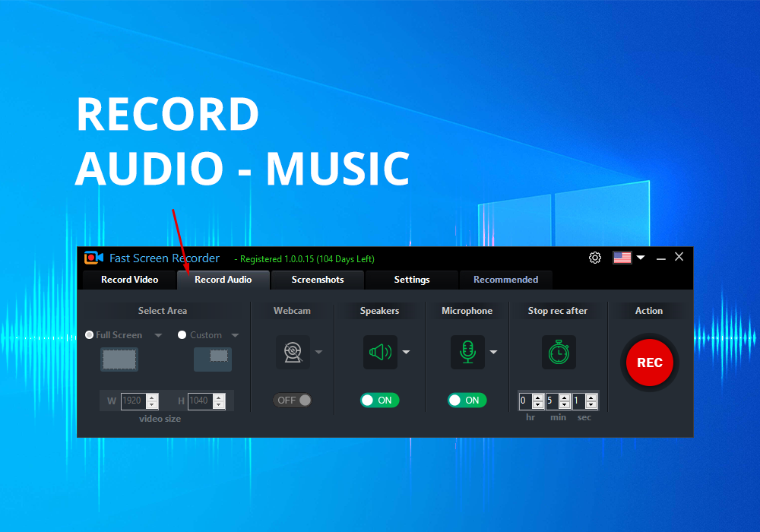760x532 pixels.
Task: Increase video height with up stepper
Action: pos(219,397)
